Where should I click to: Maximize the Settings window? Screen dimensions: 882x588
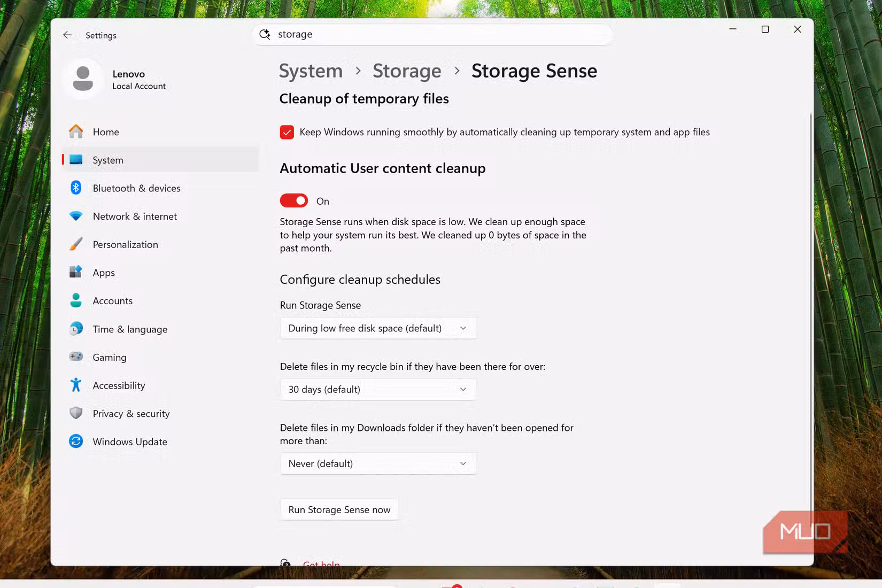[765, 29]
